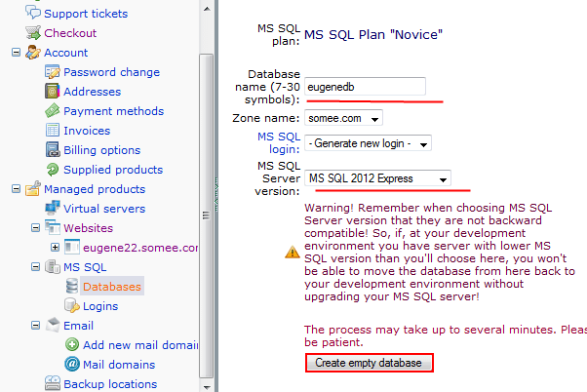This screenshot has width=587, height=392.
Task: Click the Virtual servers monitor icon
Action: click(x=52, y=208)
